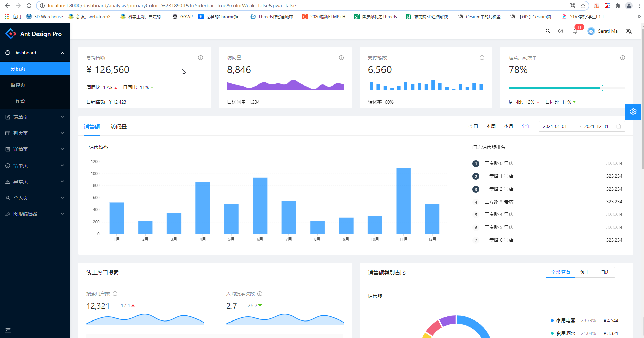Open more options on 线上热门搜索 card
The image size is (644, 338).
tap(341, 272)
